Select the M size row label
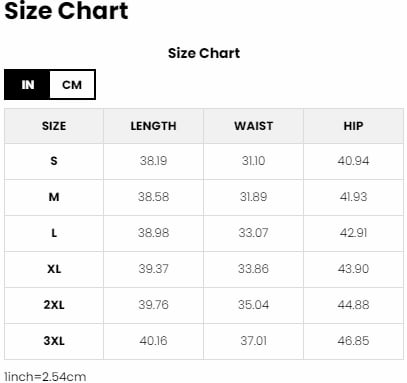The image size is (407, 383). point(54,197)
